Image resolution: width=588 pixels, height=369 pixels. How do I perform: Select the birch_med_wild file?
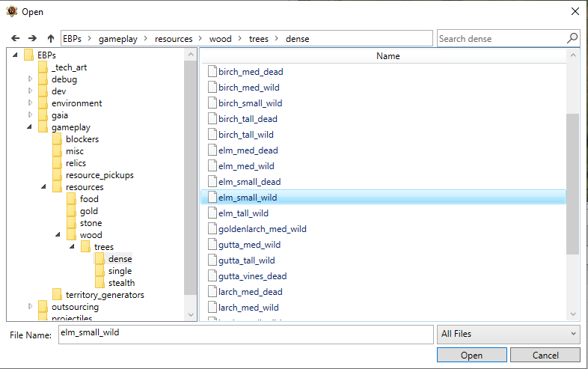point(249,87)
